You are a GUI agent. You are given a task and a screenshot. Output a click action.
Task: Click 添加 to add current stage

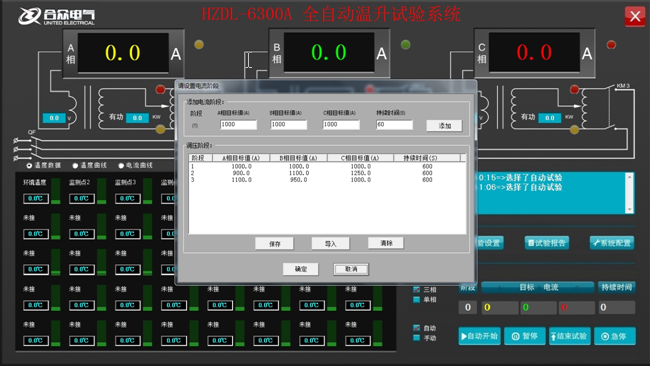pyautogui.click(x=444, y=126)
